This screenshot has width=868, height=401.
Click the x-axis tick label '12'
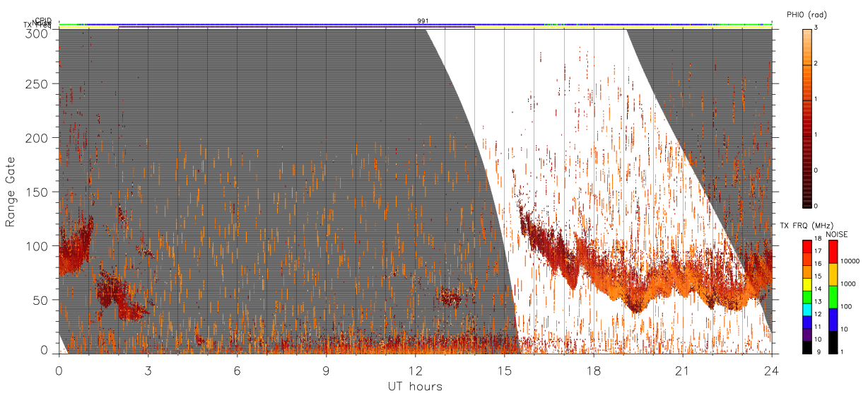(x=415, y=370)
